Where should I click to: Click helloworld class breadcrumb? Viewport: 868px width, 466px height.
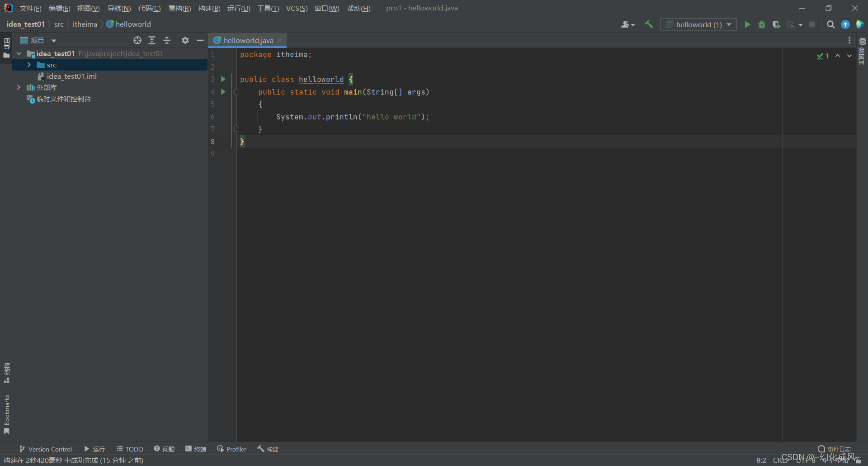pyautogui.click(x=129, y=24)
